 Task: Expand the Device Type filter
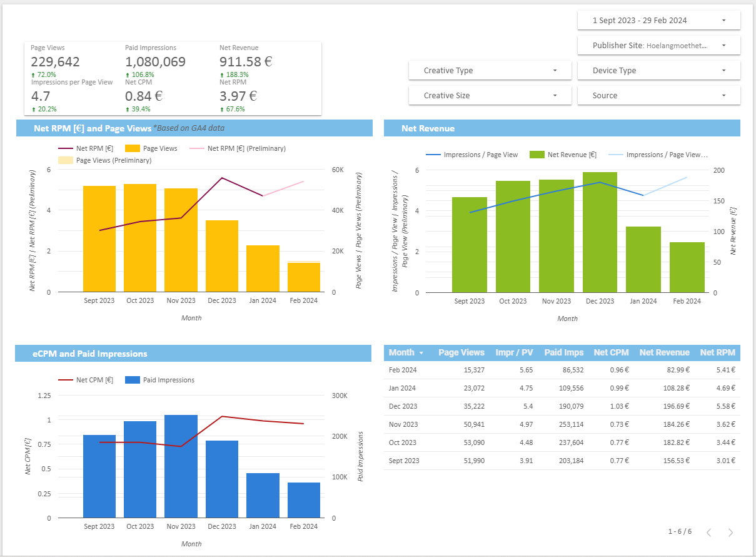click(x=658, y=70)
